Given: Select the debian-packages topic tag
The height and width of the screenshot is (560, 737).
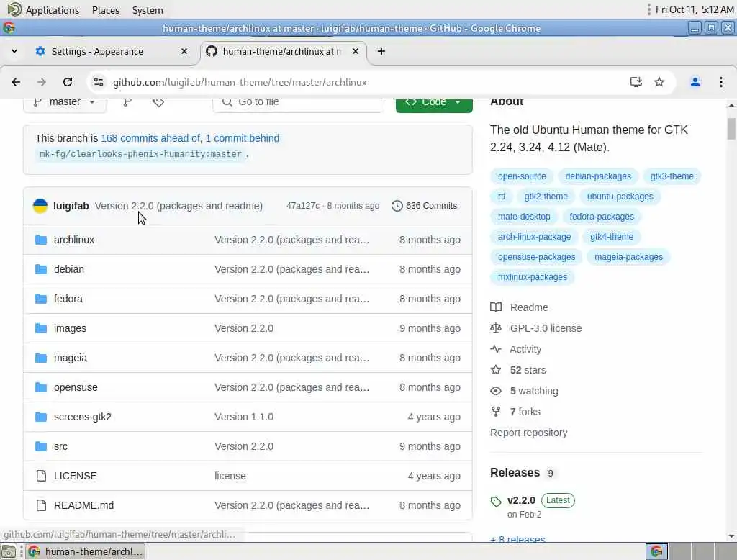Looking at the screenshot, I should [x=598, y=176].
